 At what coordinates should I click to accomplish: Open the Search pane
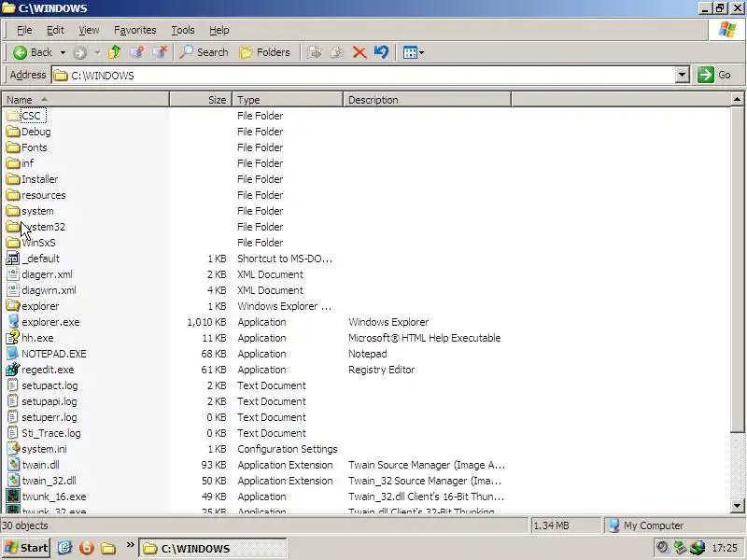pos(204,52)
